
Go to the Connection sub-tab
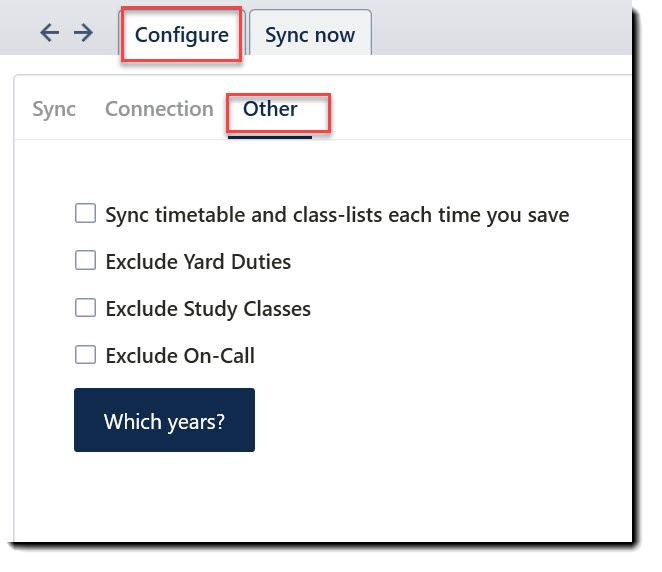tap(159, 109)
